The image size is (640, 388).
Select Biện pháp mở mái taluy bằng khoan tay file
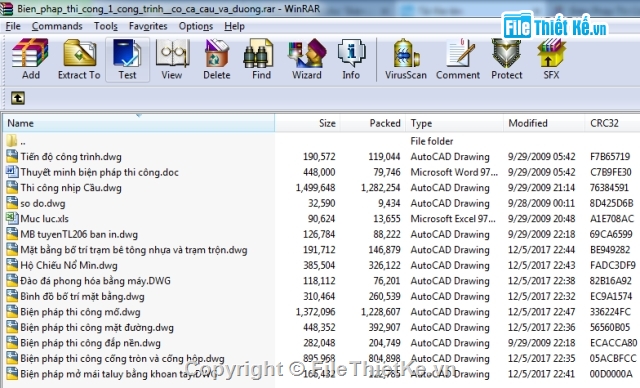[x=118, y=374]
